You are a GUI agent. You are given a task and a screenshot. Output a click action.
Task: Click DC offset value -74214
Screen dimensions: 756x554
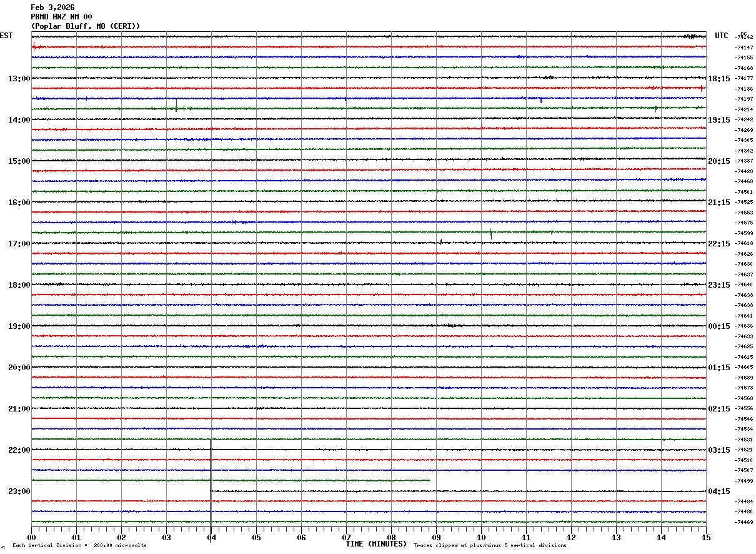coord(744,109)
